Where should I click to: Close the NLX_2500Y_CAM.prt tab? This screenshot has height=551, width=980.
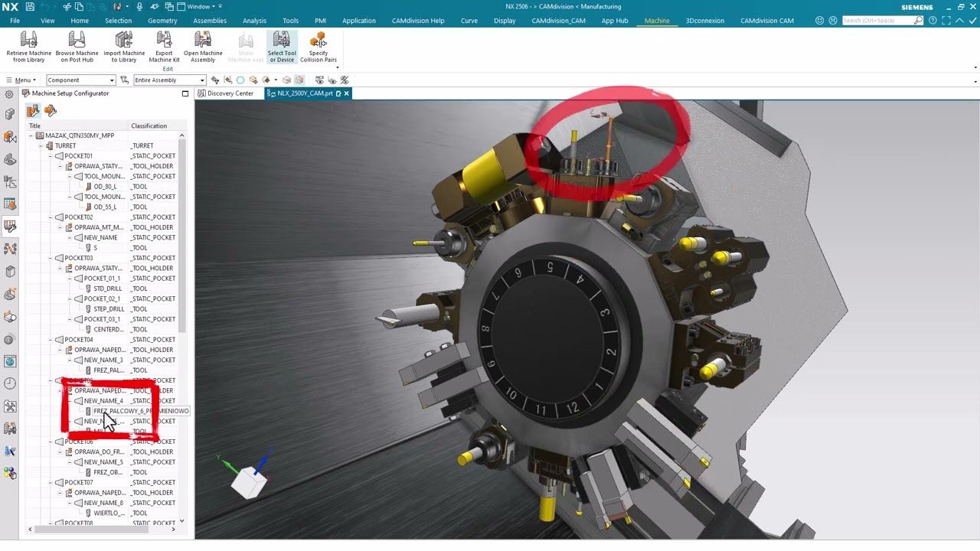click(346, 93)
